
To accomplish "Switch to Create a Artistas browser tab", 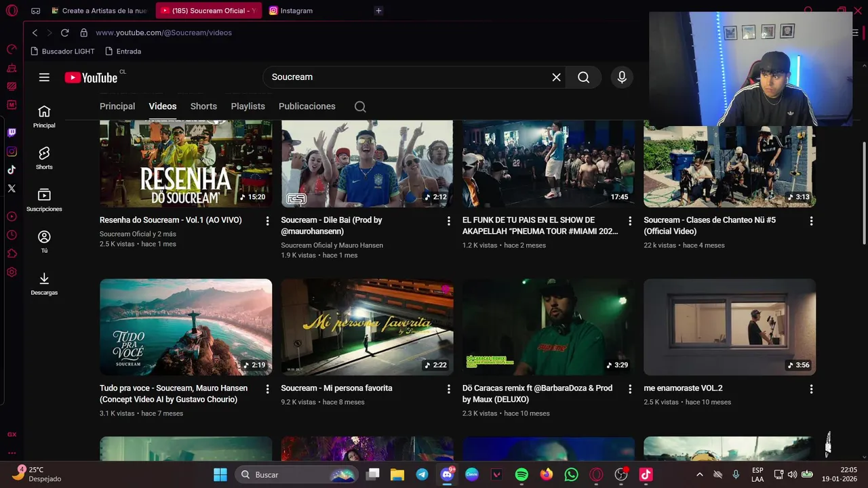I will (100, 11).
